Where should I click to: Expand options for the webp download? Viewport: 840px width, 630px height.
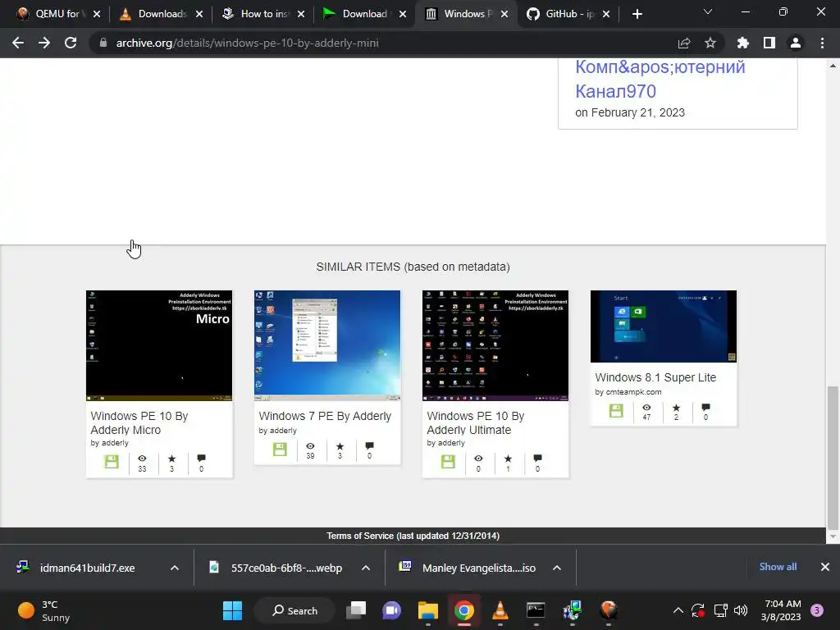(366, 568)
